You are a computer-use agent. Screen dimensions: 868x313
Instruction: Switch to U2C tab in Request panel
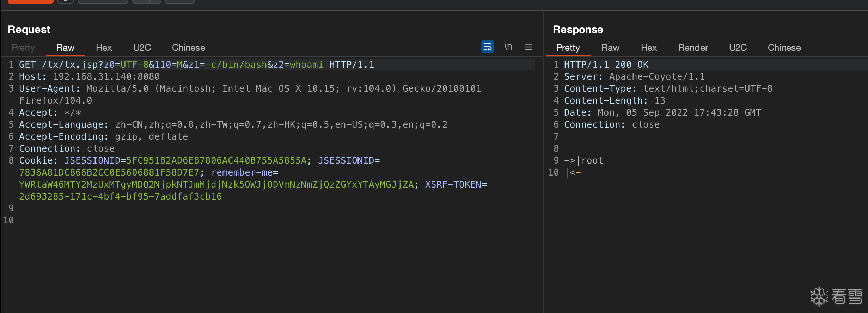click(142, 48)
